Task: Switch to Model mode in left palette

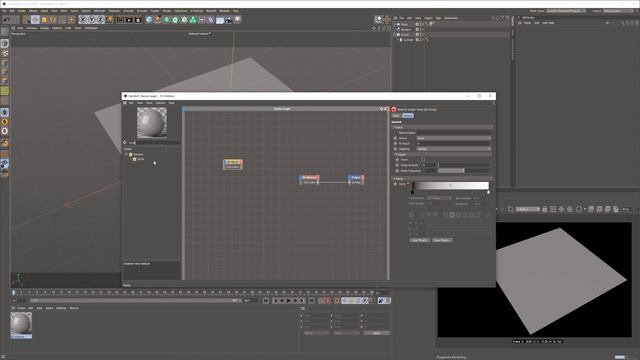Action: [x=5, y=44]
